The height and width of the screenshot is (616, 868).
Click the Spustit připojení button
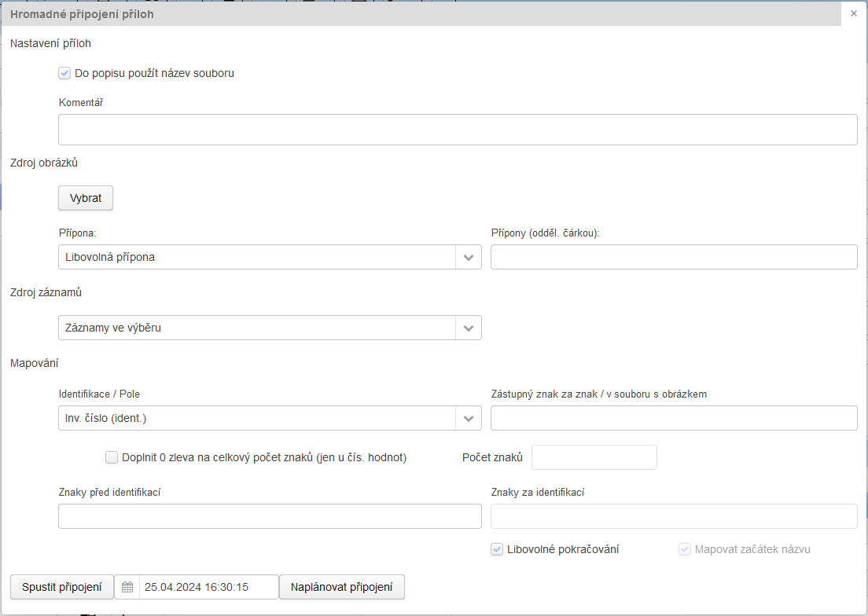pos(62,587)
